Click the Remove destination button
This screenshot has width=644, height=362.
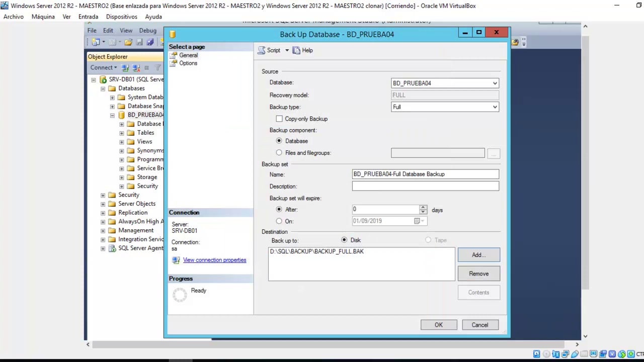coord(478,274)
